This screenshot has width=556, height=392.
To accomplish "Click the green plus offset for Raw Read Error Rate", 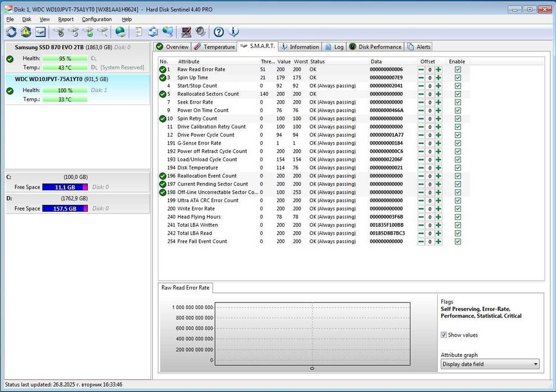I will [438, 69].
